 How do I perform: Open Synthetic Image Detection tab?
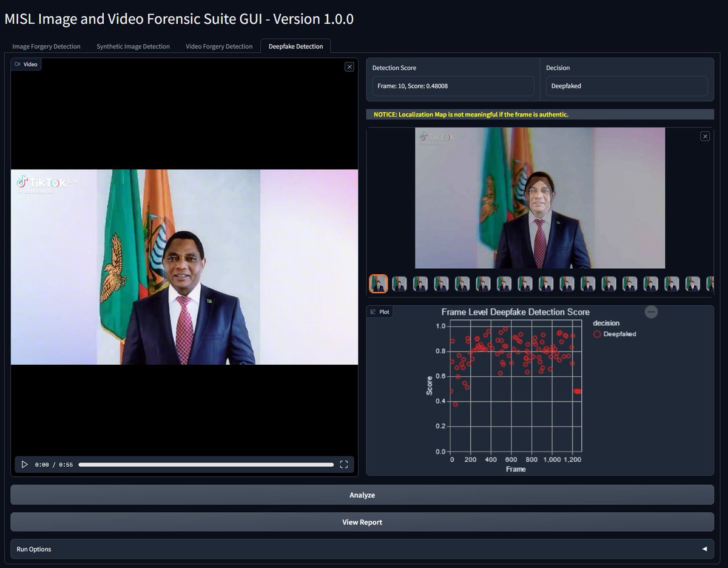tap(133, 46)
